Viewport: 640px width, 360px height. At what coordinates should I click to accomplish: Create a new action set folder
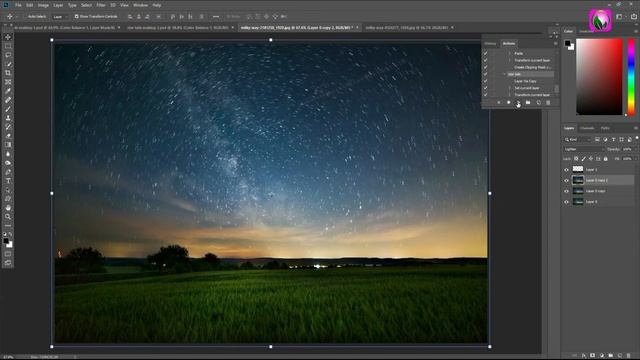pyautogui.click(x=528, y=103)
